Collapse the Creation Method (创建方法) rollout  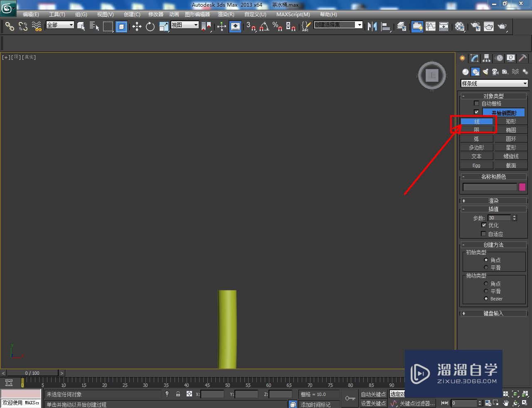pos(493,245)
